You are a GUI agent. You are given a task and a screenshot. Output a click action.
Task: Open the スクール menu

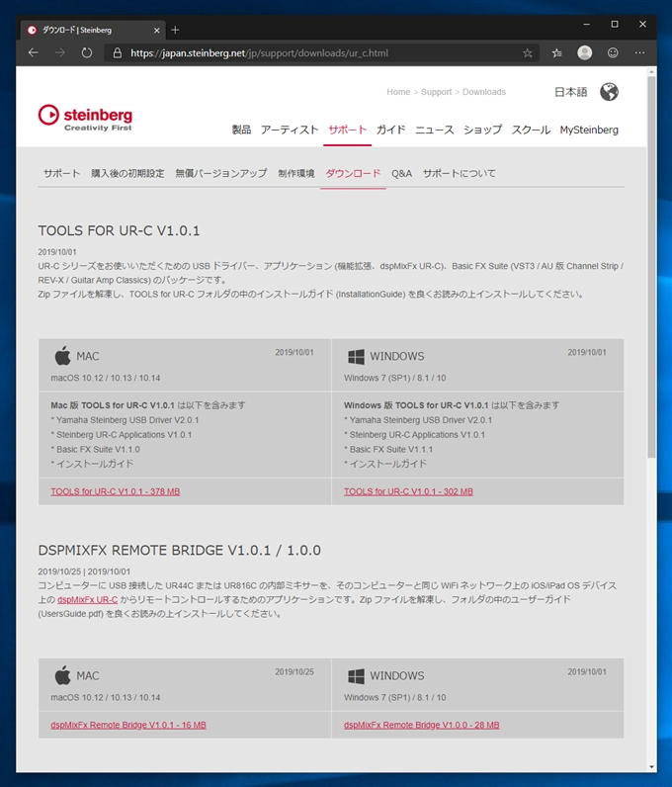click(x=531, y=130)
